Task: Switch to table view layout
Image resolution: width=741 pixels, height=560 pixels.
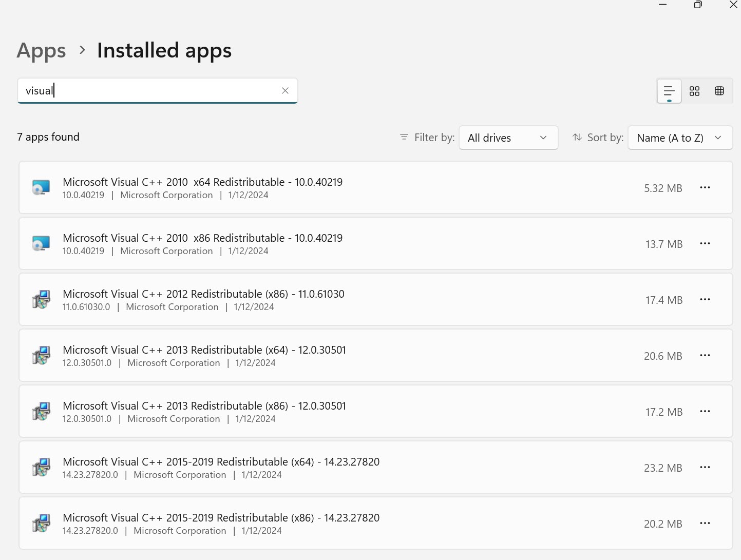Action: [719, 91]
